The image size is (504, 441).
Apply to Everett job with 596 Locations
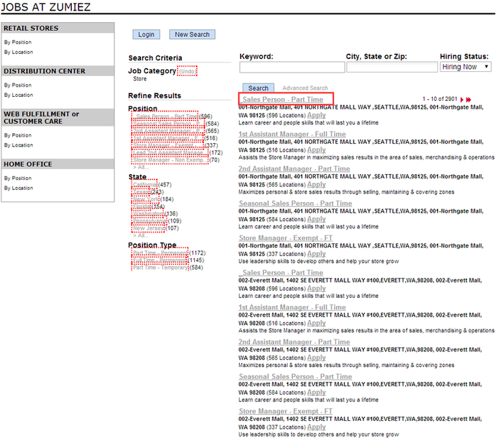pos(317,289)
